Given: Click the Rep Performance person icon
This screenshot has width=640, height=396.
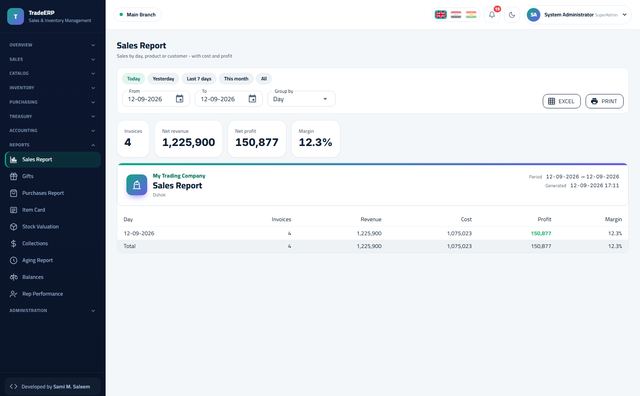Looking at the screenshot, I should click(x=13, y=294).
